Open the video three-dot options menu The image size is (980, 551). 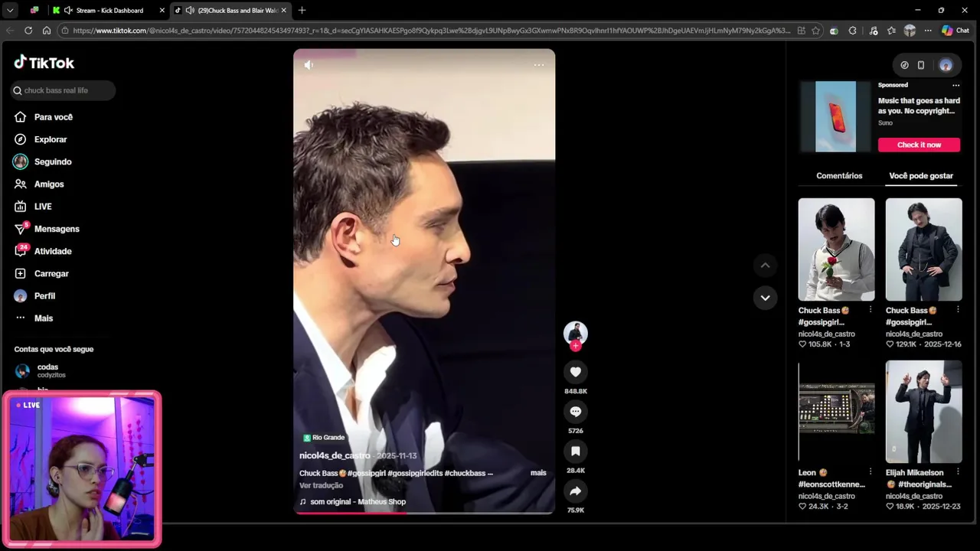pos(539,65)
